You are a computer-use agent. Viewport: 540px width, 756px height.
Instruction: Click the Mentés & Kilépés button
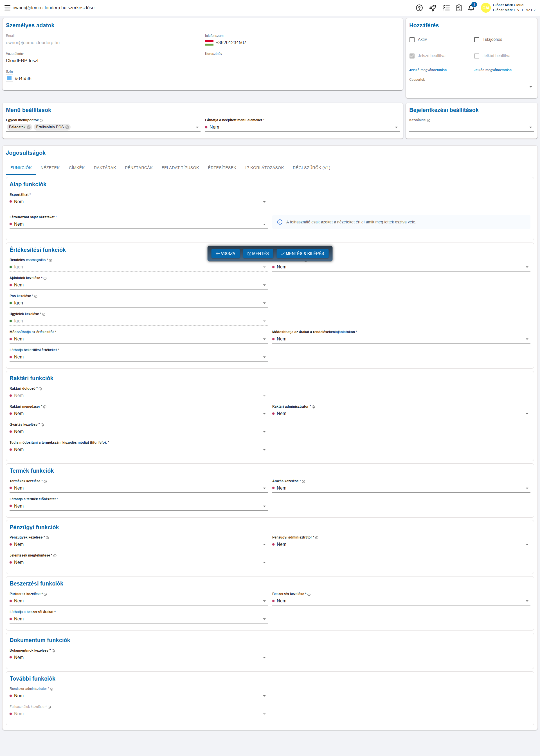click(302, 254)
